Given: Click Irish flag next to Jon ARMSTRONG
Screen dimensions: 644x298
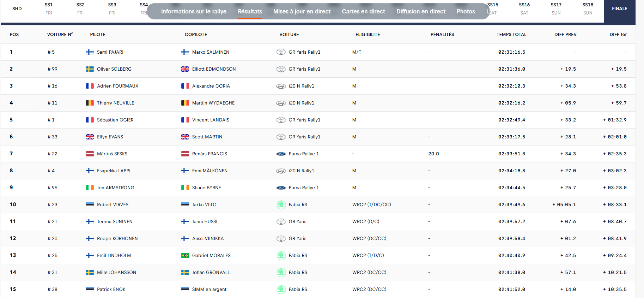Looking at the screenshot, I should [x=90, y=187].
